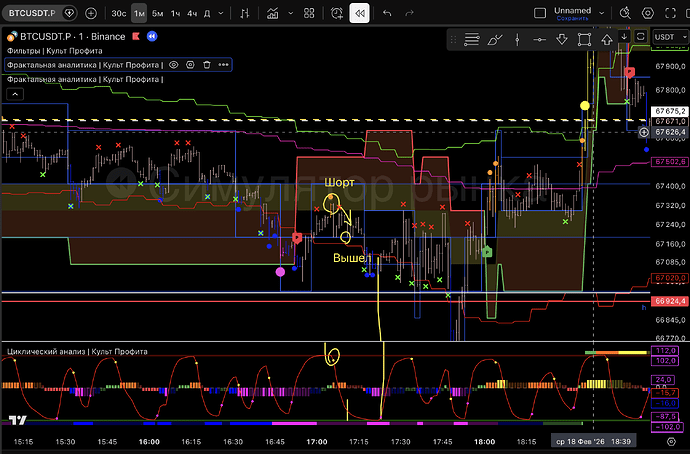
Task: Select the brush drawing tool in floating toolbar
Action: coord(497,39)
